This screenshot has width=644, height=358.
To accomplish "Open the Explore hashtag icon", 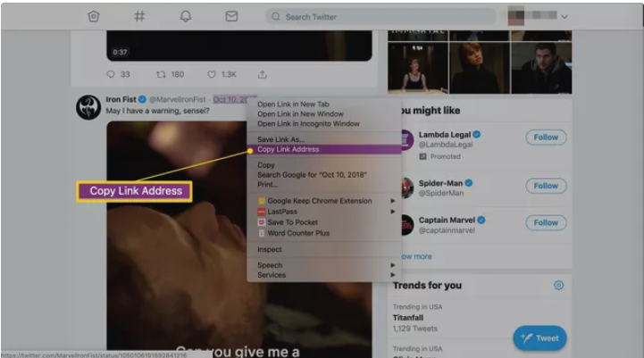I will [139, 16].
